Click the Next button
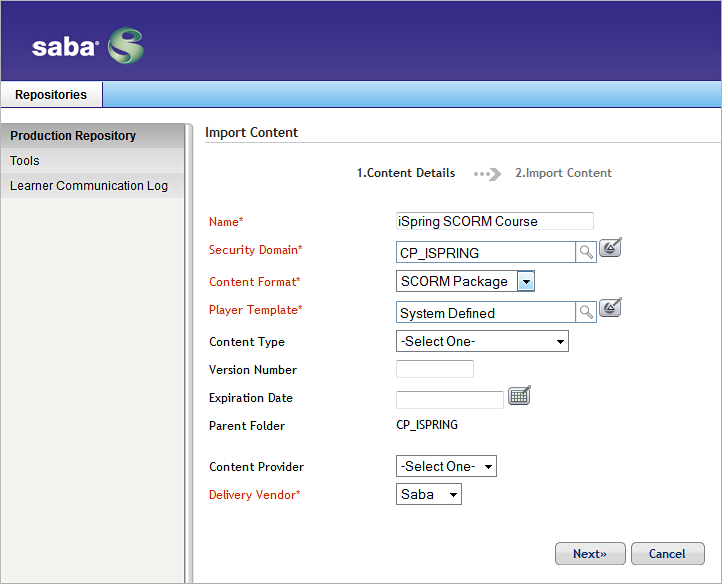 coord(590,554)
